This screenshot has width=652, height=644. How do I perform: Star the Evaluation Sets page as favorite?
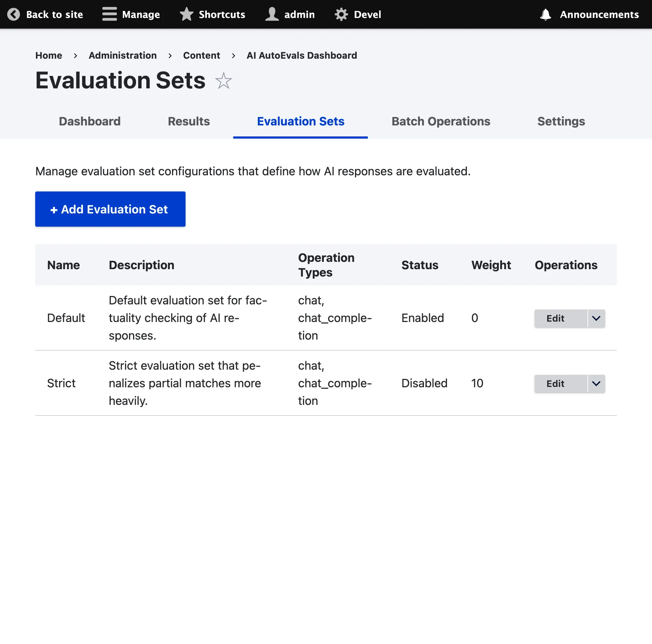tap(223, 81)
